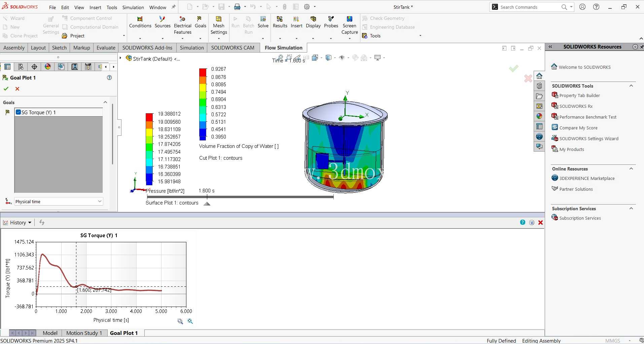
Task: Open the Simulation menu
Action: pyautogui.click(x=133, y=7)
